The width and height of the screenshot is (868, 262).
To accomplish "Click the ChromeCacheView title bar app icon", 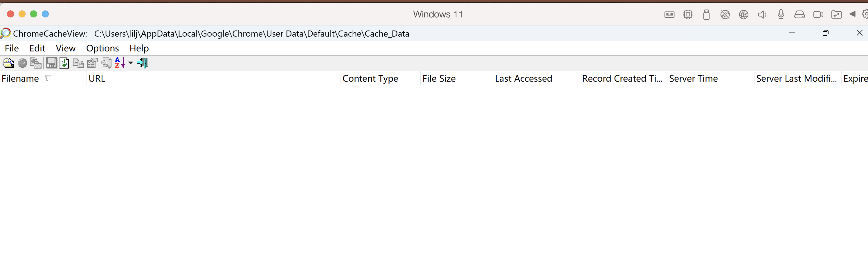I will [x=6, y=33].
